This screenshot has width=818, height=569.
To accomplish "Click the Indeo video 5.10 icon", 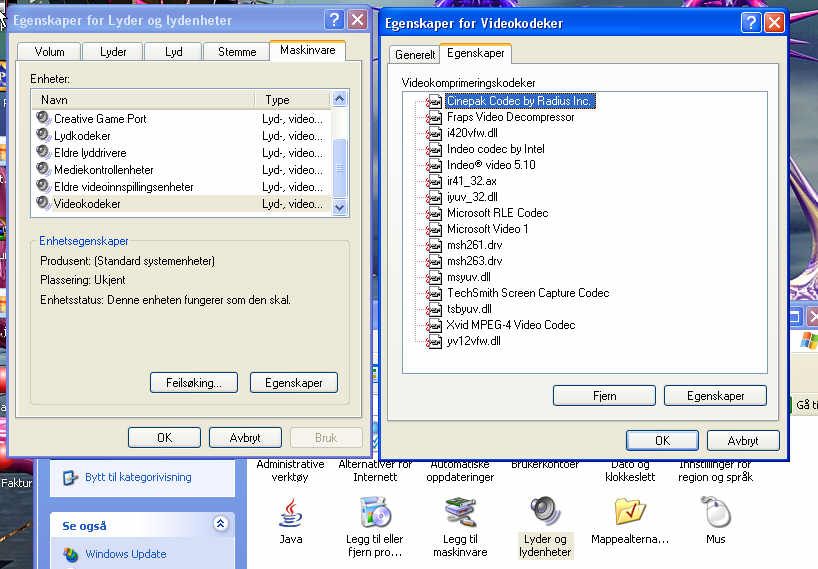I will 434,165.
